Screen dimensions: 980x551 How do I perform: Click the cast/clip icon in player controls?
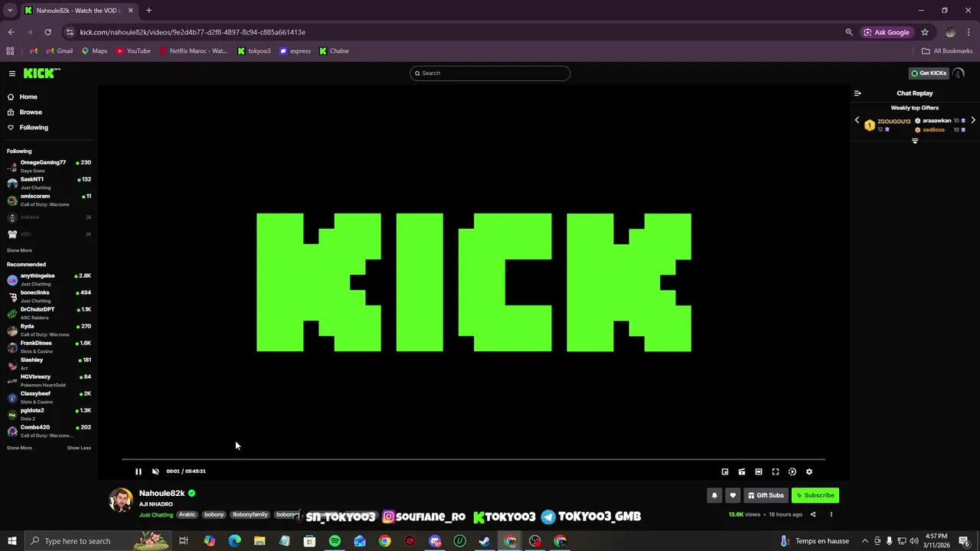tap(742, 472)
